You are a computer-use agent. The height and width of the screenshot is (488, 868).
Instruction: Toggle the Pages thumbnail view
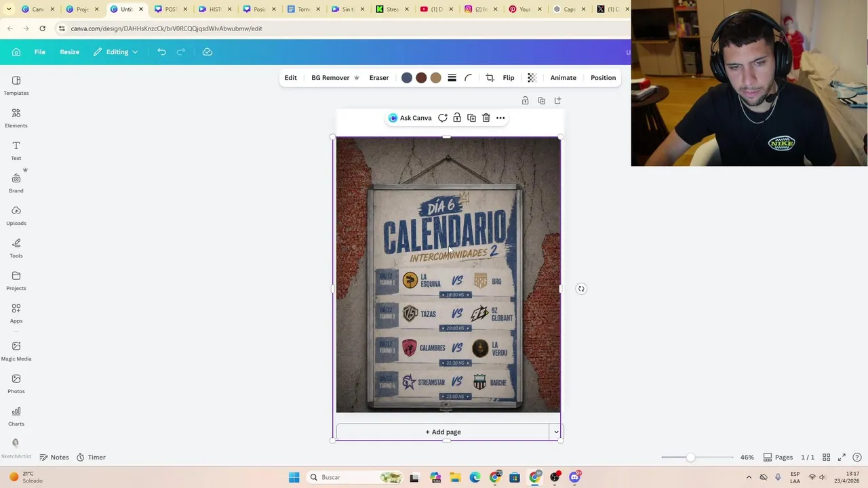tap(778, 457)
